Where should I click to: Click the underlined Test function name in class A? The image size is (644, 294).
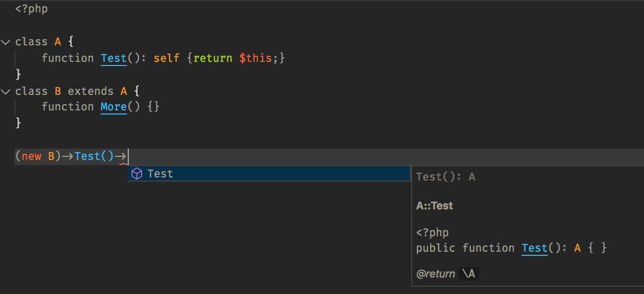point(114,58)
